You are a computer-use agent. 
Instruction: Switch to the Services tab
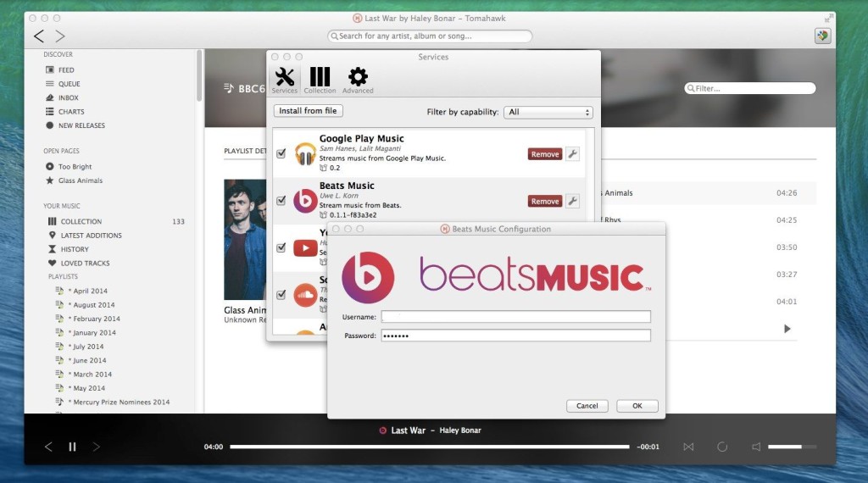click(285, 80)
